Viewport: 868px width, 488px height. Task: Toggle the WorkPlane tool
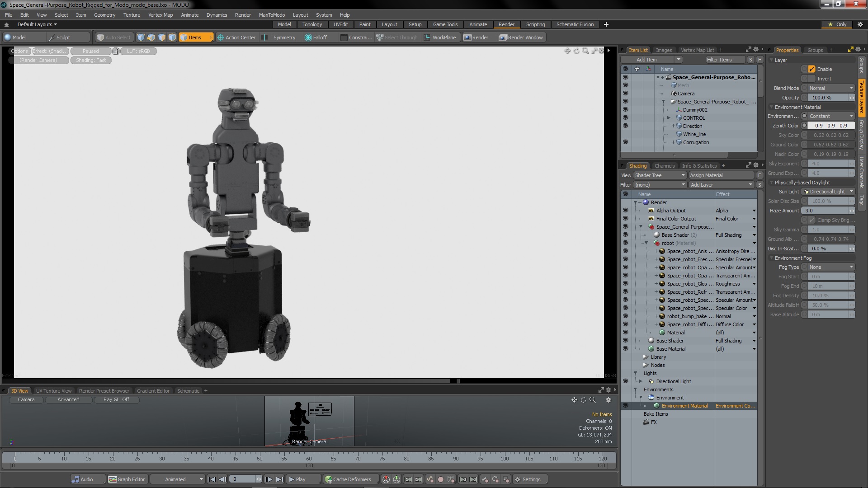tap(440, 38)
